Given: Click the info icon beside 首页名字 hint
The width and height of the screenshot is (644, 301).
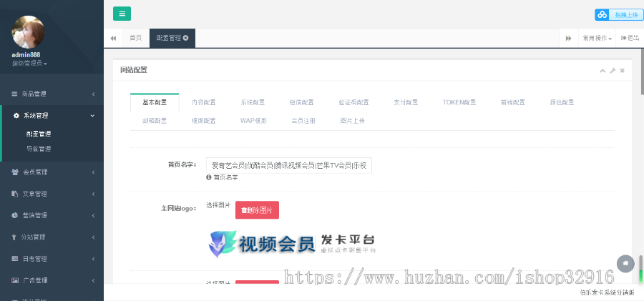Looking at the screenshot, I should pyautogui.click(x=209, y=177).
